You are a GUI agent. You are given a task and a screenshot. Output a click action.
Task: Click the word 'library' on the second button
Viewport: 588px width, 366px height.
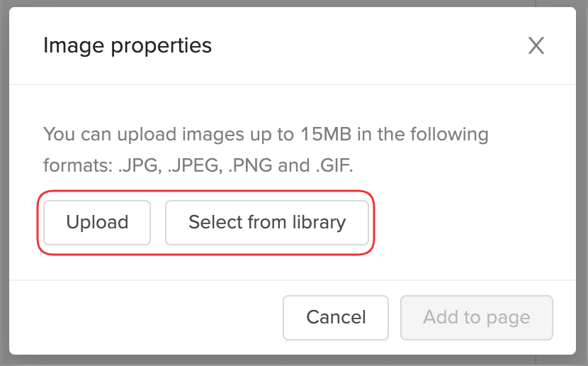tap(318, 222)
